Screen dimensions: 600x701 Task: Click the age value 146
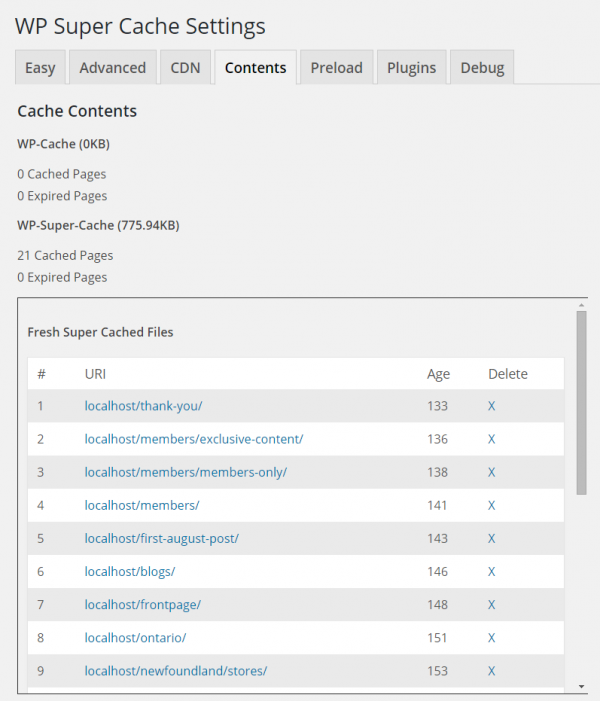437,571
